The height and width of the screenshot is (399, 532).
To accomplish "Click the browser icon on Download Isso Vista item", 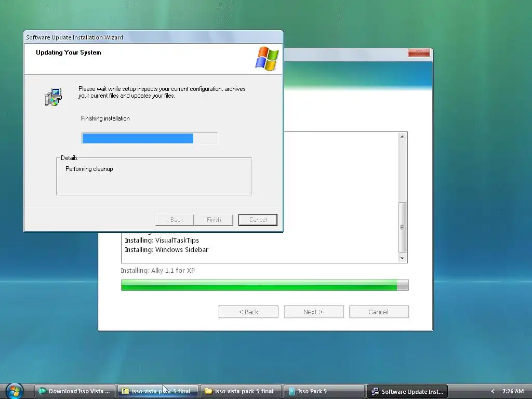I will 42,391.
